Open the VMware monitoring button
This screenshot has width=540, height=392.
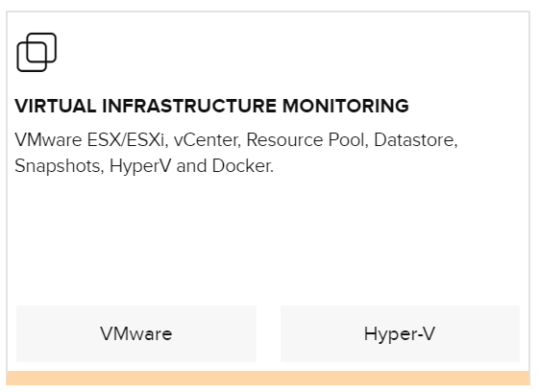(x=136, y=333)
